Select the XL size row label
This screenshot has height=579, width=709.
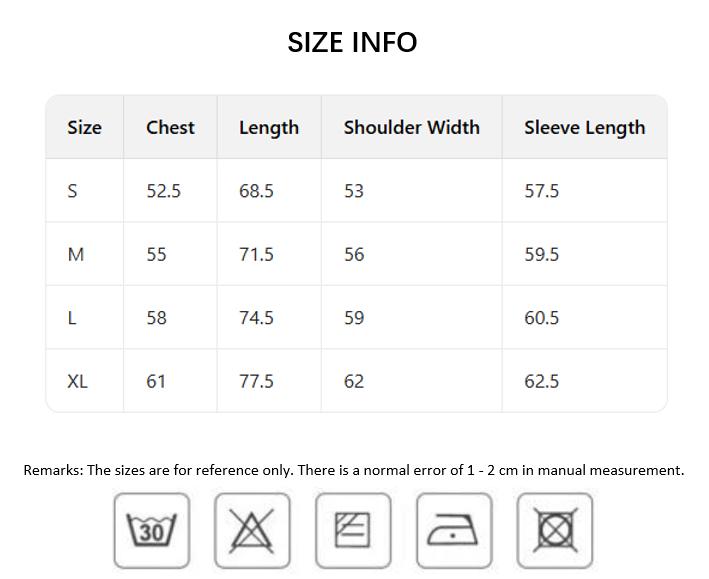point(77,381)
